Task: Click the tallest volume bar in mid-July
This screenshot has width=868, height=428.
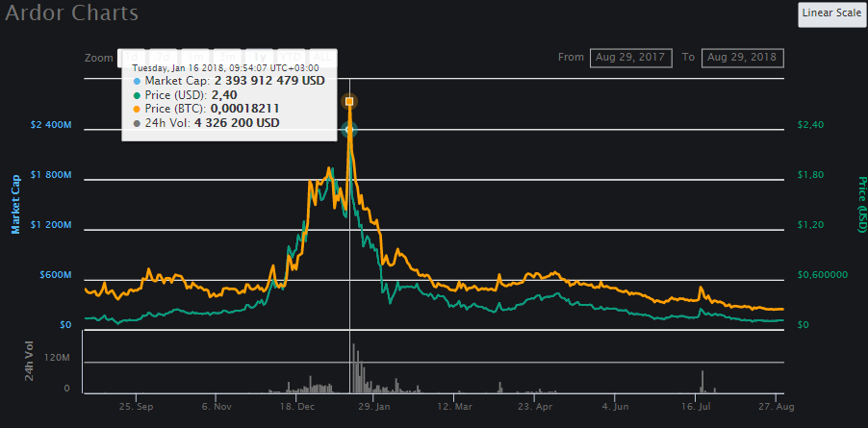Action: (702, 382)
